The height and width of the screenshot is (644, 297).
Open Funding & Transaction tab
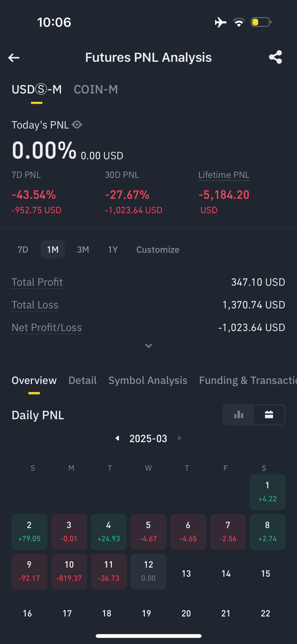click(x=248, y=380)
